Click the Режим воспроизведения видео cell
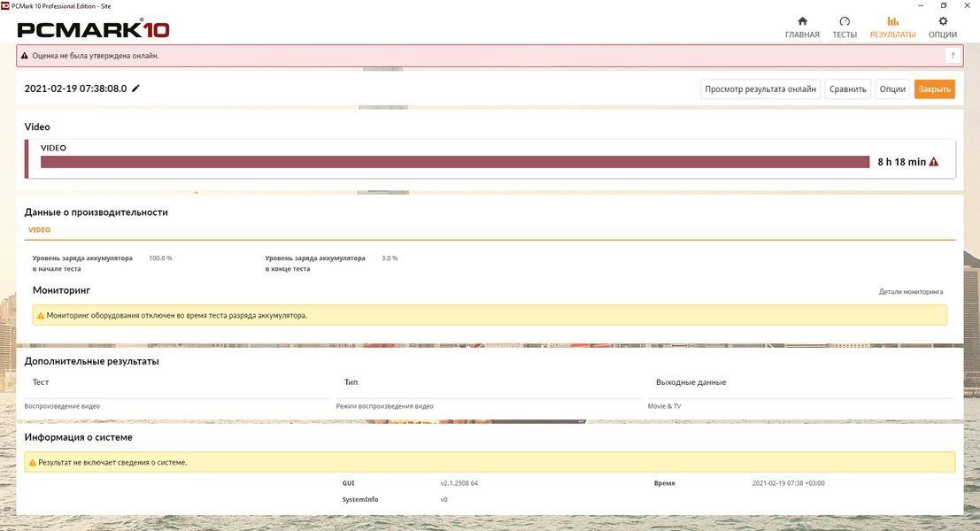This screenshot has height=531, width=980. click(384, 406)
